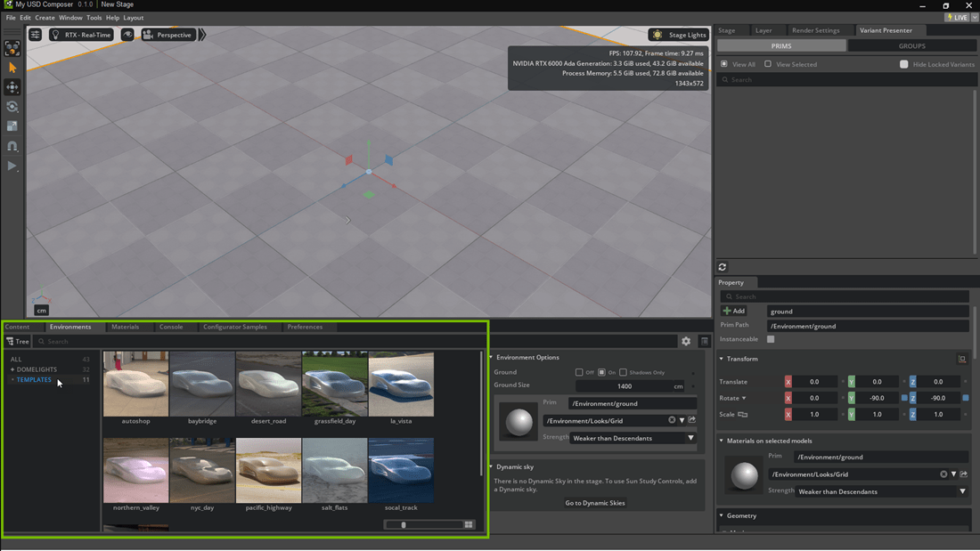Select the PRIMS button
The image size is (980, 551).
pyautogui.click(x=781, y=46)
